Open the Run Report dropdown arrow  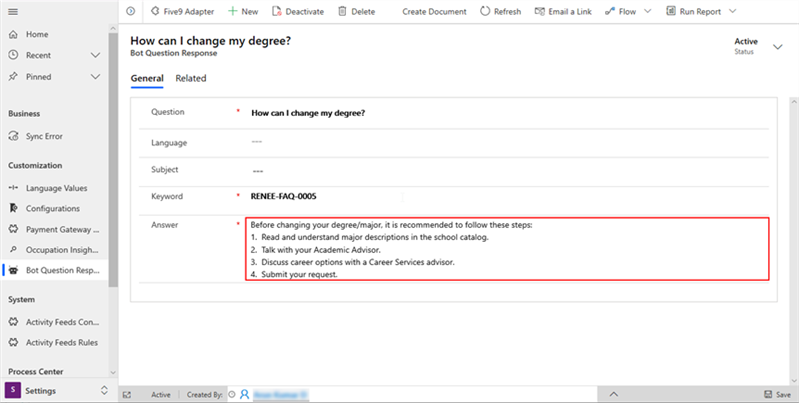pos(733,11)
